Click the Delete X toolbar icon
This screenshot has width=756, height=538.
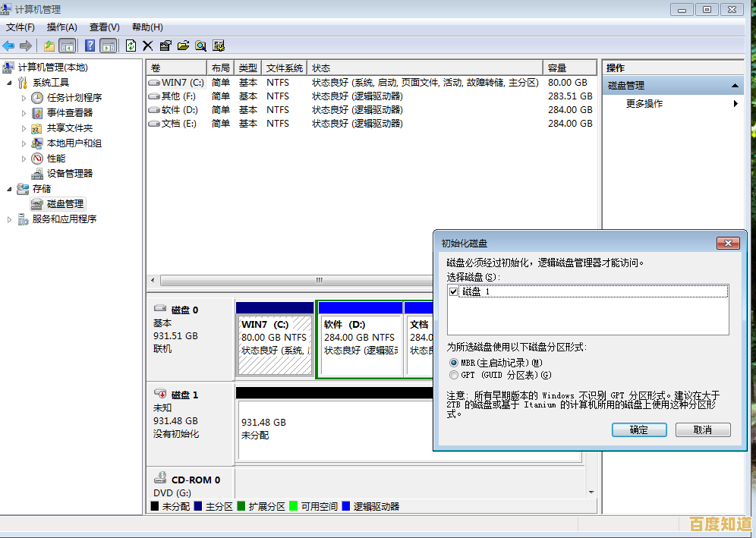(148, 46)
